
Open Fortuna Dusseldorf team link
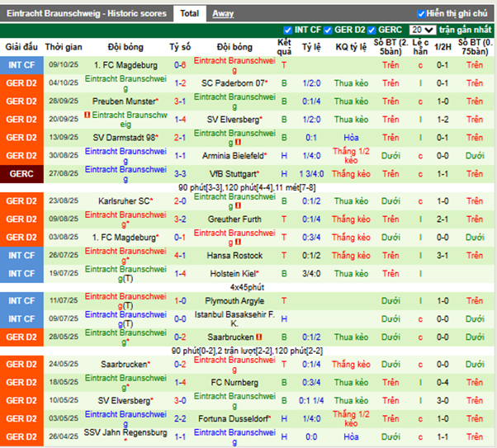[x=233, y=419]
